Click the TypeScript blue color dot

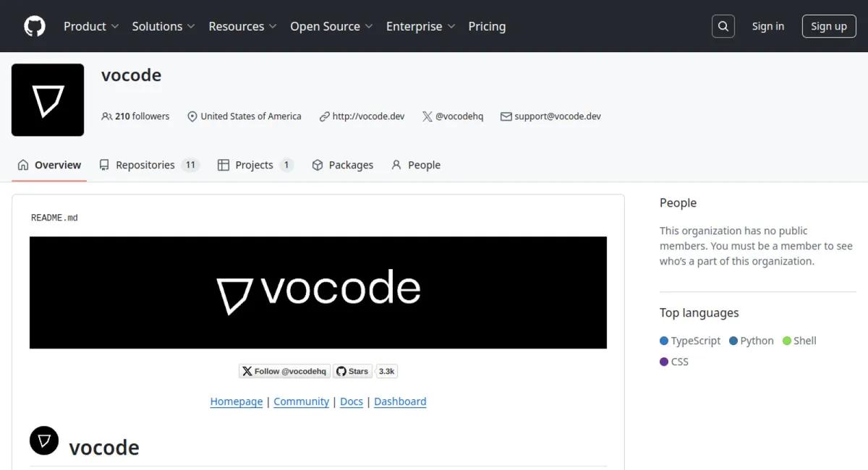664,341
